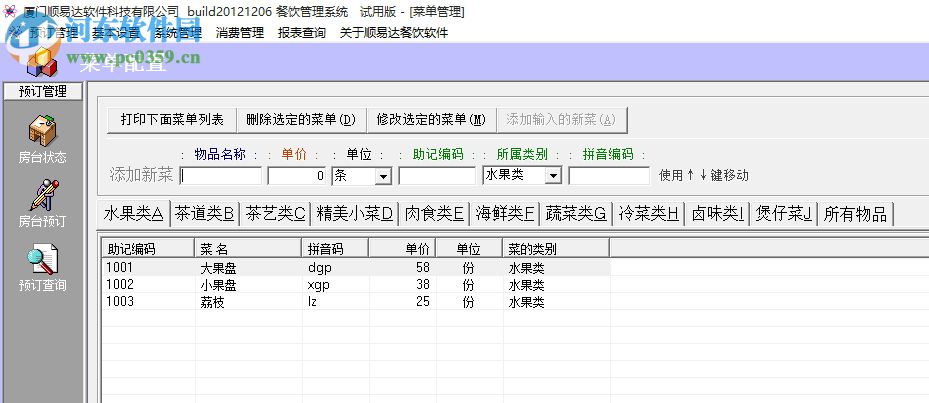Sort by 单价 column header
The image size is (929, 403).
point(402,248)
